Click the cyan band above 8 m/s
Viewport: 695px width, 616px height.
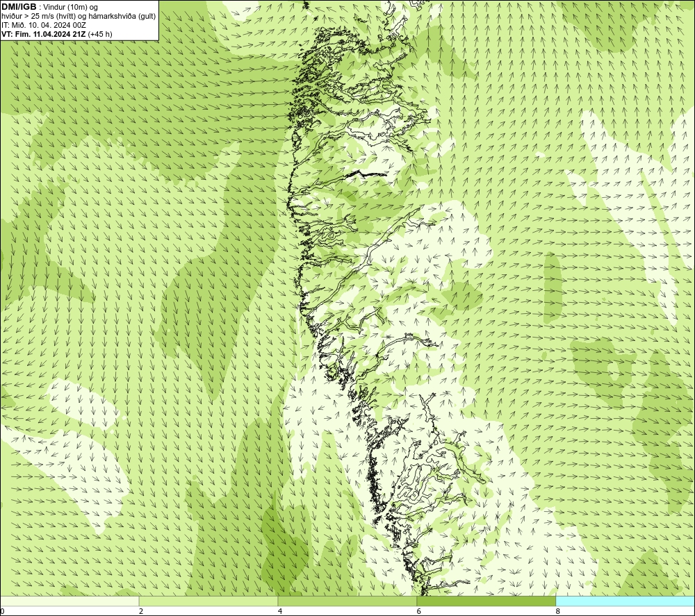[x=625, y=601]
